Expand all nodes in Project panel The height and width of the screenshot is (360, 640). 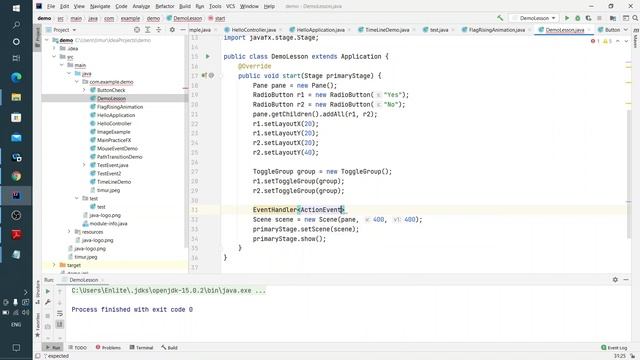coord(148,30)
